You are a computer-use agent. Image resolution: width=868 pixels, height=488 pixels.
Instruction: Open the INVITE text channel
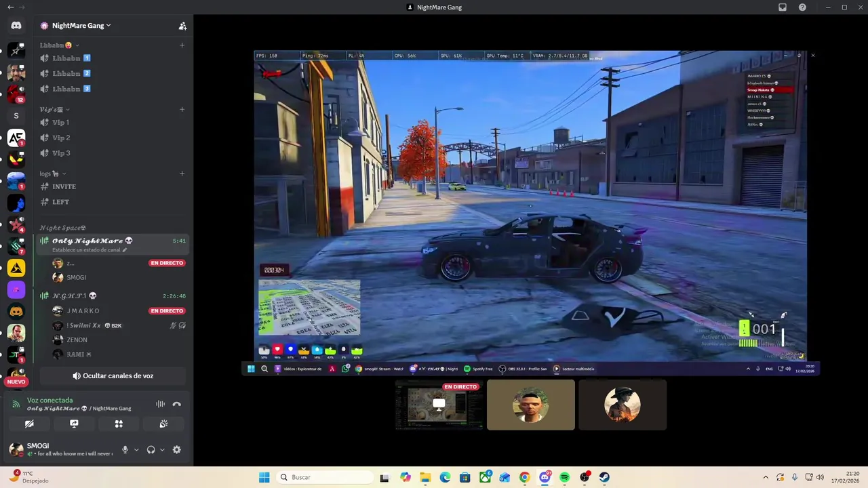coord(112,186)
